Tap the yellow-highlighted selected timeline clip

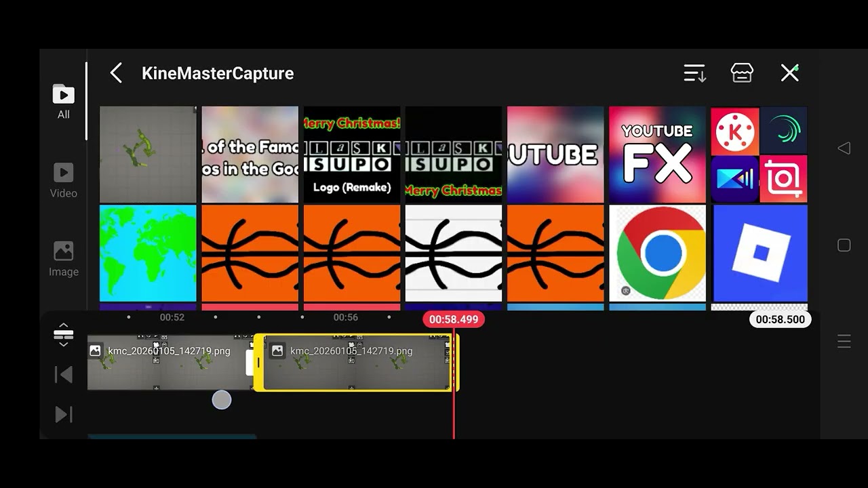tap(357, 363)
